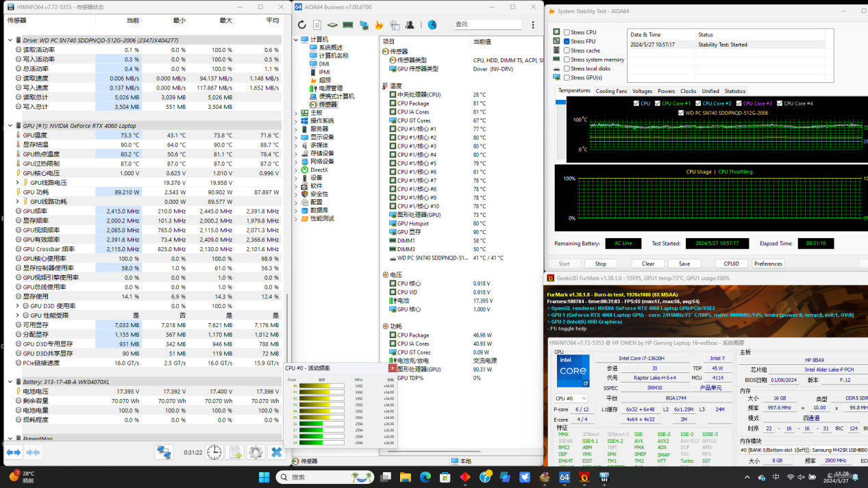The image size is (868, 488).
Task: Reset HWiNFO clock timer icon
Action: click(x=214, y=452)
